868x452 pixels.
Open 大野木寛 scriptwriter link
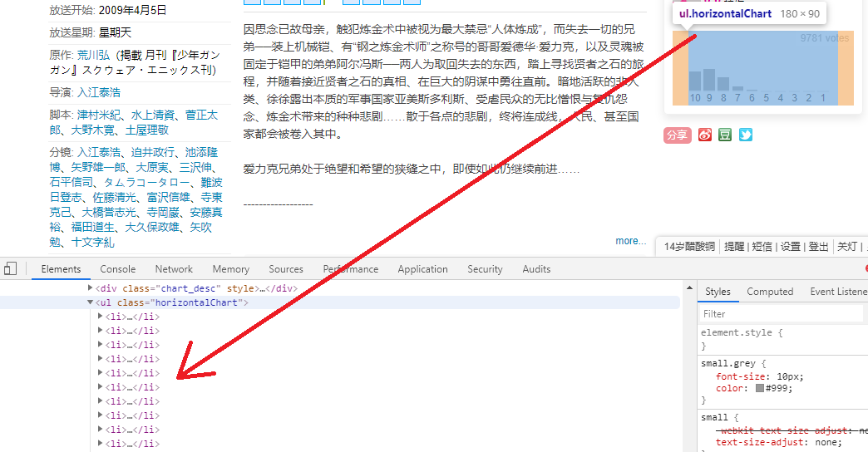click(x=93, y=130)
